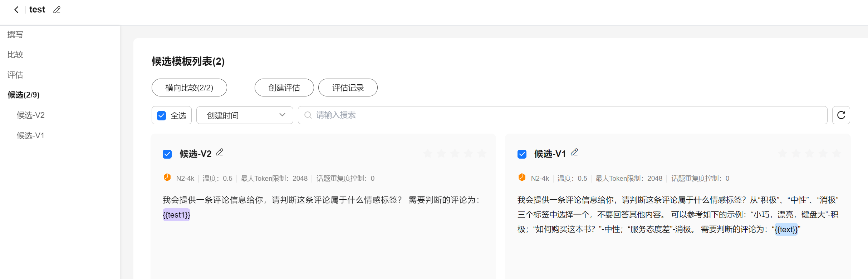
Task: Click the 横向比较(2/2) button
Action: pyautogui.click(x=189, y=88)
